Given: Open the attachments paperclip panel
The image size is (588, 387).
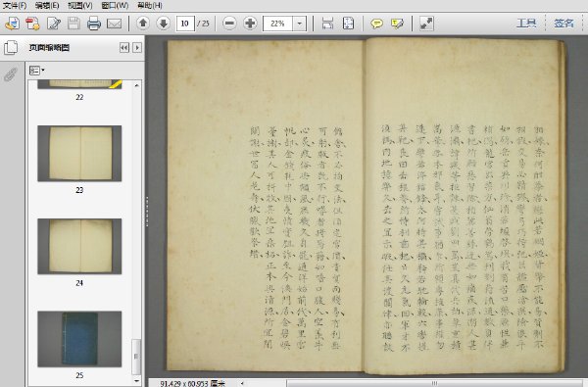Looking at the screenshot, I should pyautogui.click(x=11, y=74).
